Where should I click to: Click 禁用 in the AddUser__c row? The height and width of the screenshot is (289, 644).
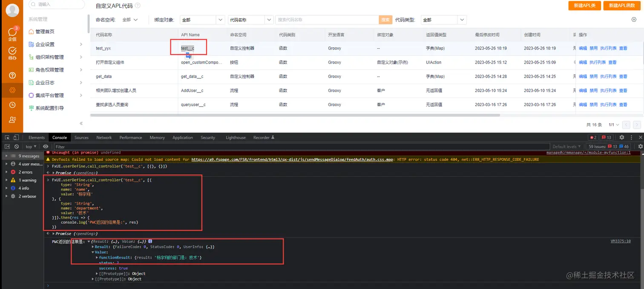click(593, 90)
